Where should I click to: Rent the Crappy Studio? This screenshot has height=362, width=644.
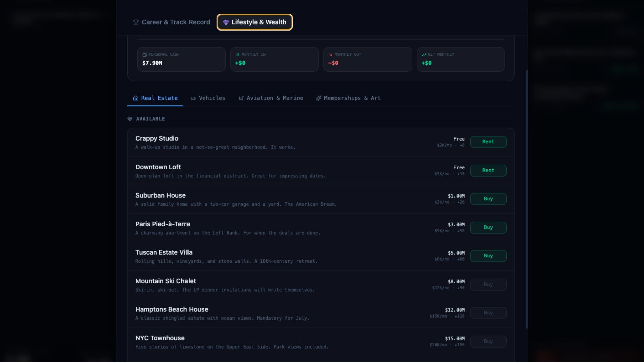[x=488, y=142]
